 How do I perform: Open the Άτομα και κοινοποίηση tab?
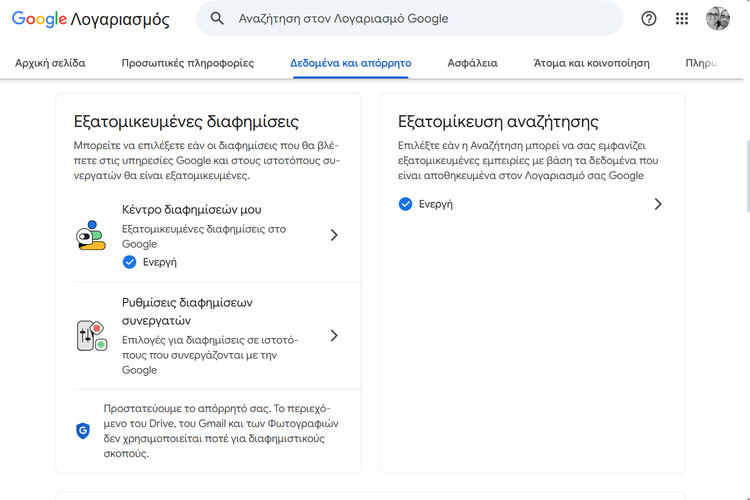pos(591,63)
